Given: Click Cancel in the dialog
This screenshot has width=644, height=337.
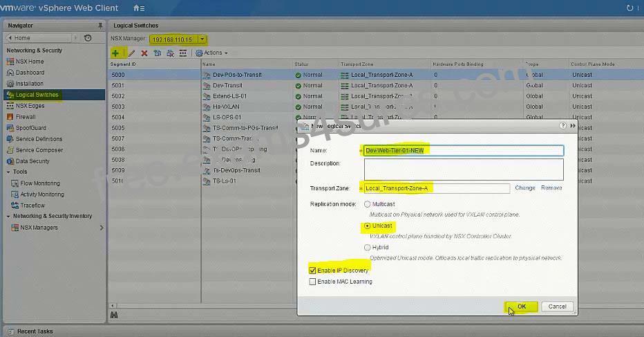Looking at the screenshot, I should click(x=557, y=307).
